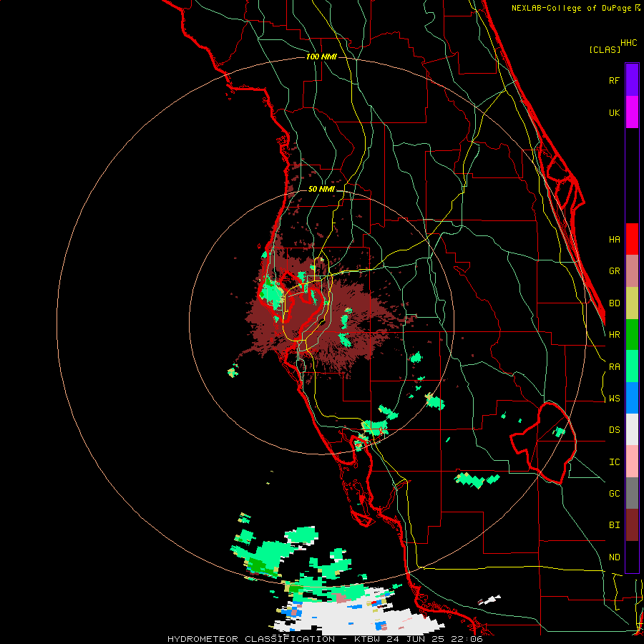This screenshot has height=644, width=644.
Task: Click the IC light pink legend block
Action: pos(632,462)
